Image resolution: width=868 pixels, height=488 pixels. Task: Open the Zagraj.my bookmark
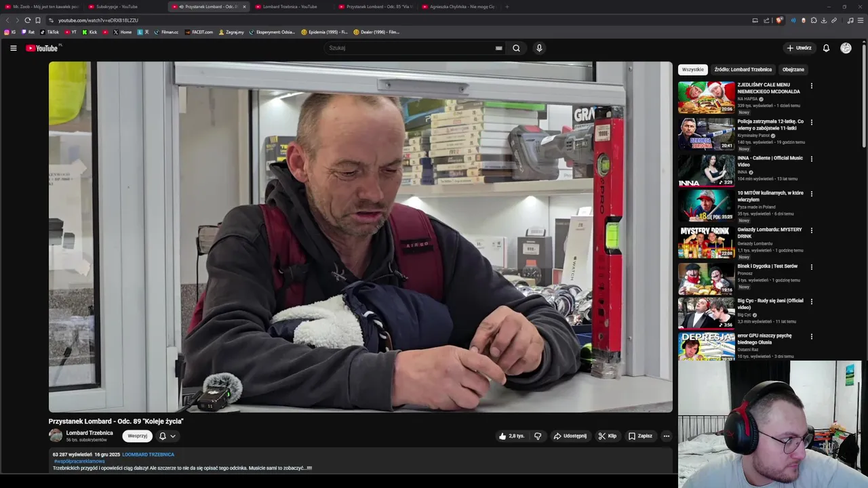[x=231, y=32]
